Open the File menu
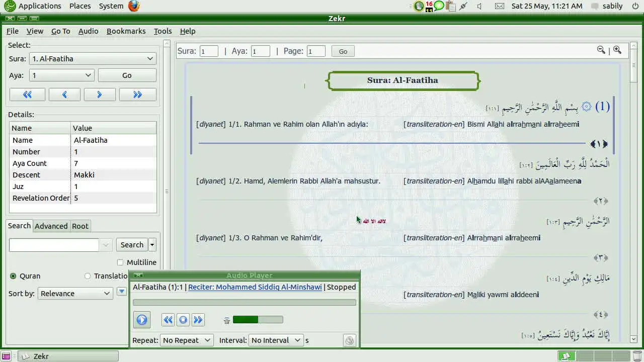Screen dimensions: 644x362 (x=13, y=31)
